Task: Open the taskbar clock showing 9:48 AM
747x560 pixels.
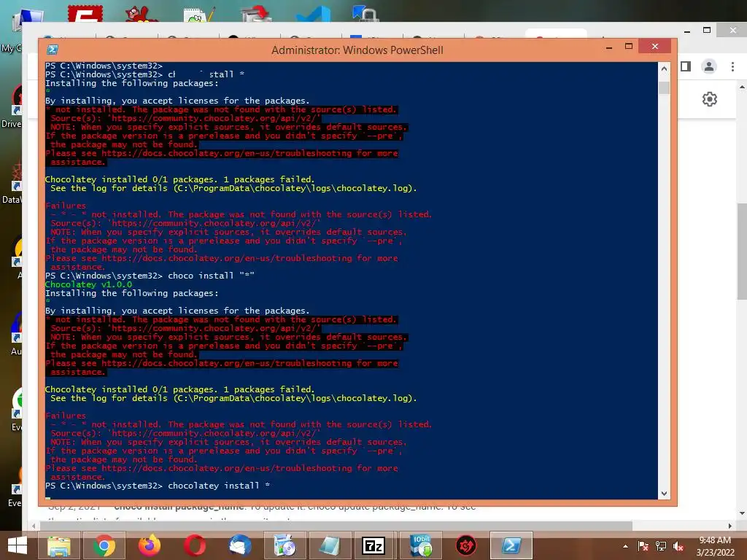Action: pos(715,546)
